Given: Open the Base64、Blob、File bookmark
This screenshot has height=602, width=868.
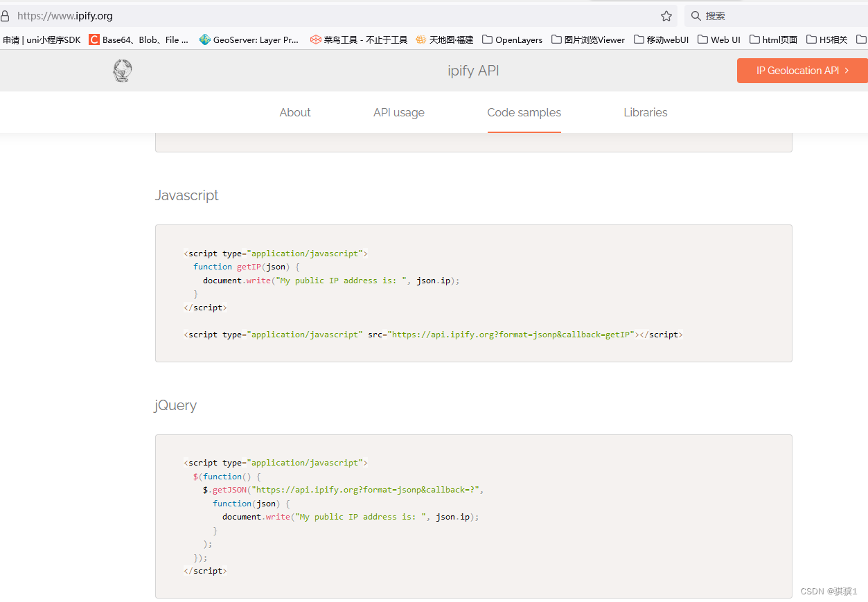Looking at the screenshot, I should click(139, 40).
